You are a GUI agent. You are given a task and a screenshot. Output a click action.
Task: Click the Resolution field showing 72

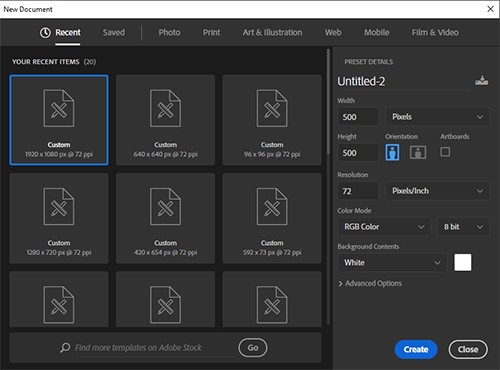tap(358, 191)
